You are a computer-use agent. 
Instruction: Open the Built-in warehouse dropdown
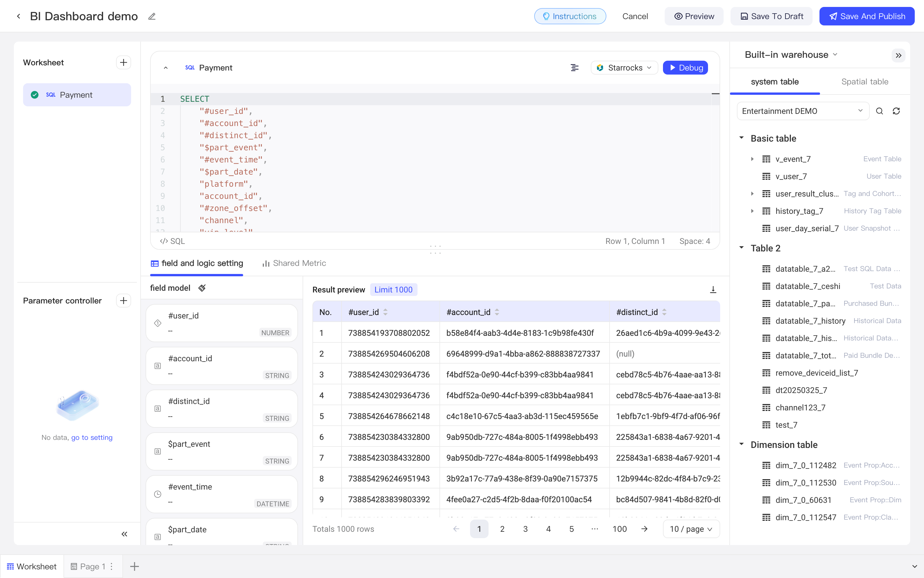tap(791, 55)
